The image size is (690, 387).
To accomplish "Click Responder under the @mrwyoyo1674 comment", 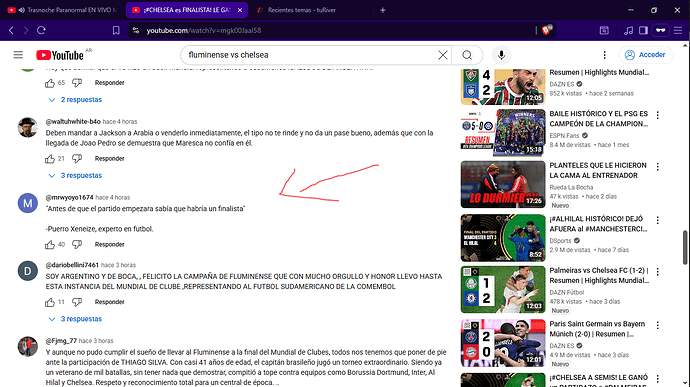I will (x=110, y=244).
